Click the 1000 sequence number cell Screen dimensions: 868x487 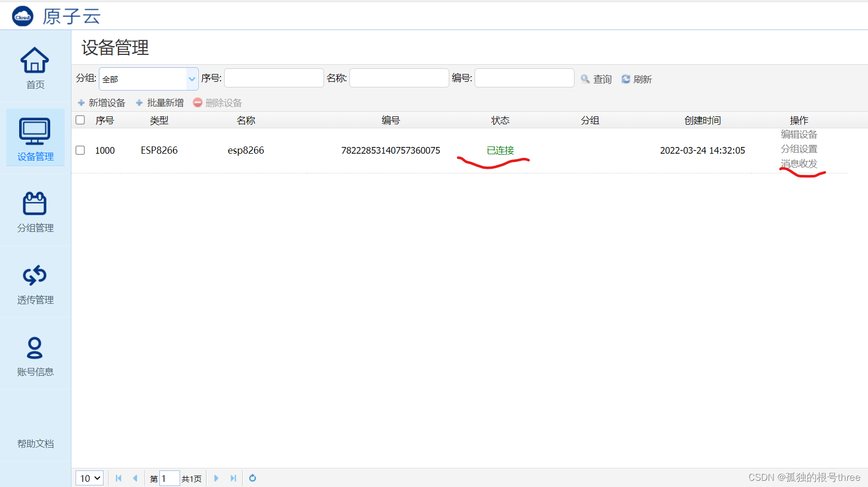click(105, 151)
